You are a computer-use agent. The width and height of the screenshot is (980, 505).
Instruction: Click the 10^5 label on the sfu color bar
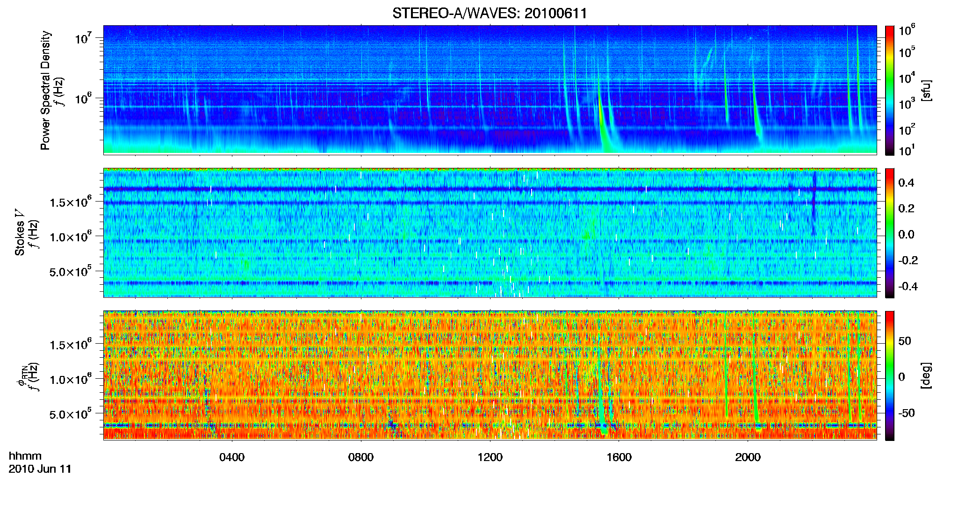(x=907, y=52)
